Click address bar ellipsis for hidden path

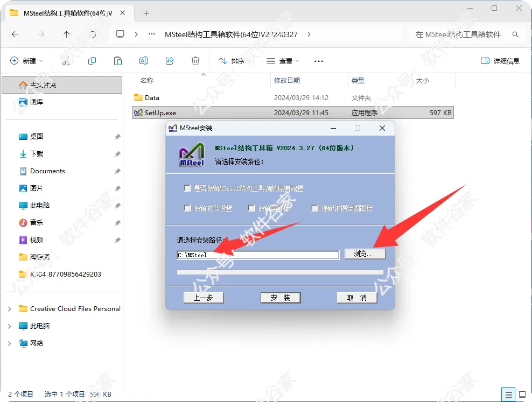click(152, 34)
